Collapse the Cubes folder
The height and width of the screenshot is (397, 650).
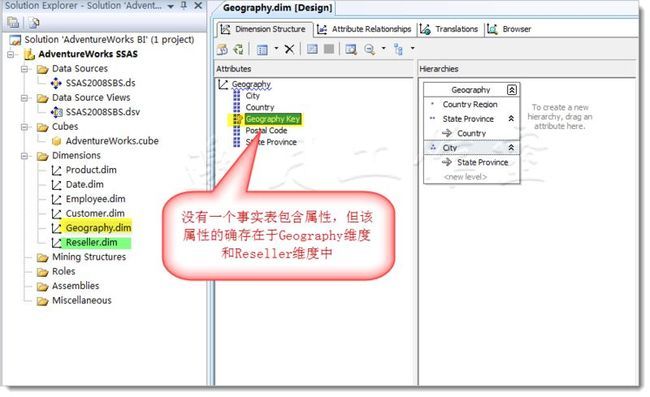coord(24,127)
